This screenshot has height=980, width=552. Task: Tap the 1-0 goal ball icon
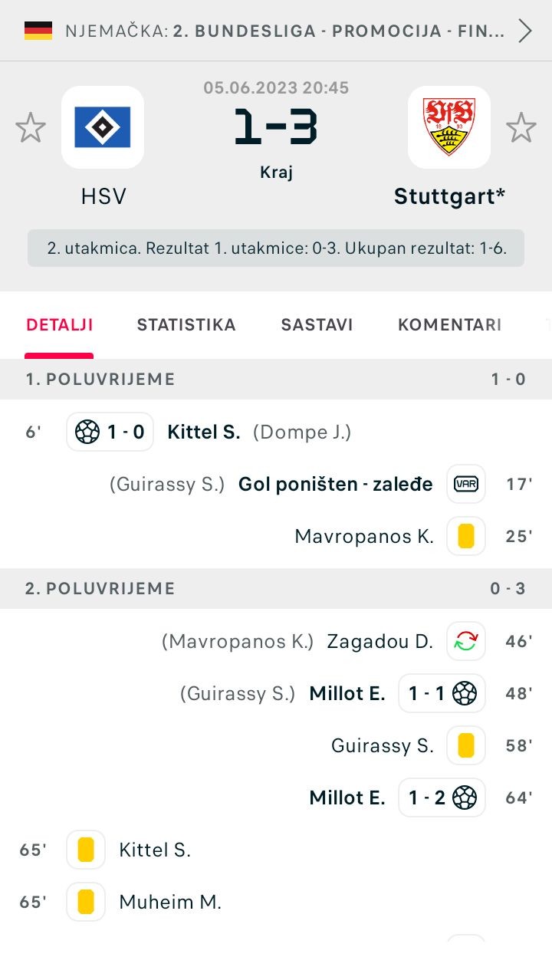[x=88, y=432]
